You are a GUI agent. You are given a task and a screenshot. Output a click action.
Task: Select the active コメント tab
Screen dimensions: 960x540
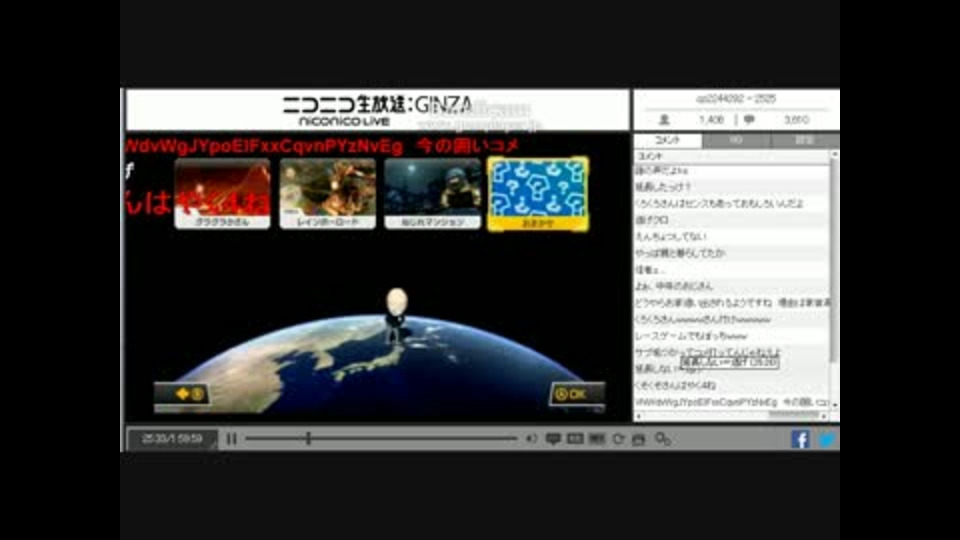[667, 140]
